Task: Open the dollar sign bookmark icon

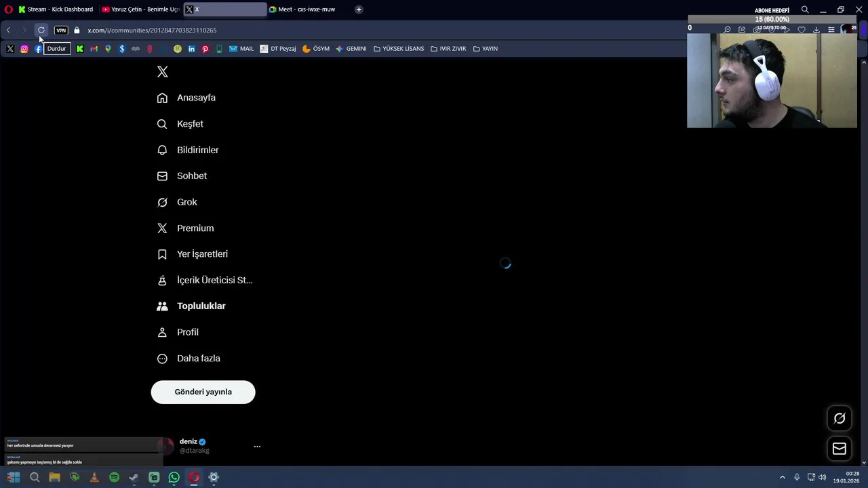Action: 122,49
